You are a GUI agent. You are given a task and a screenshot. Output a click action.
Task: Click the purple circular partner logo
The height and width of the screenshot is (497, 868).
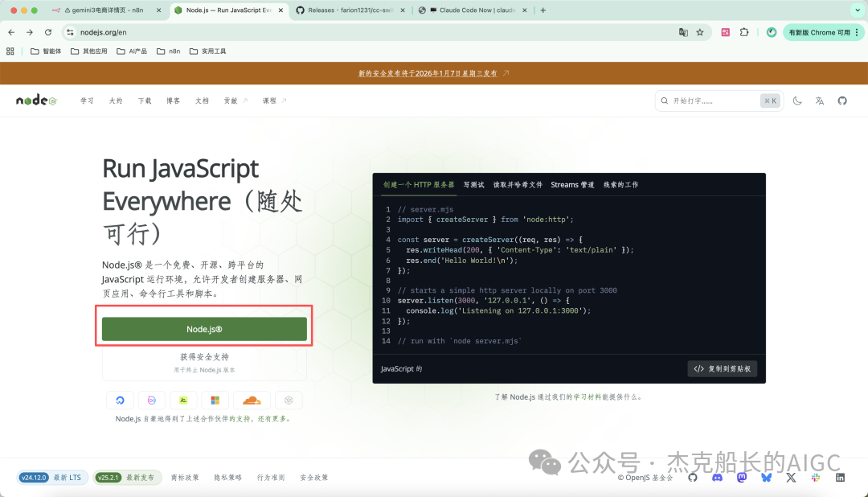(x=152, y=400)
